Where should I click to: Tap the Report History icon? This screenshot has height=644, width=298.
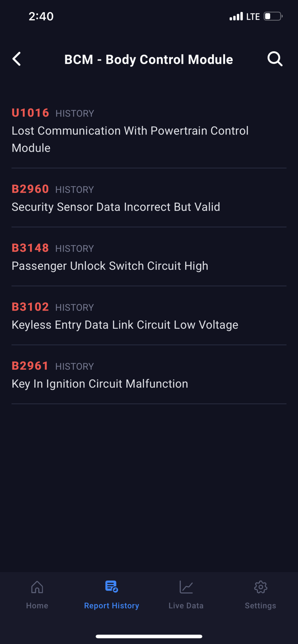click(111, 586)
